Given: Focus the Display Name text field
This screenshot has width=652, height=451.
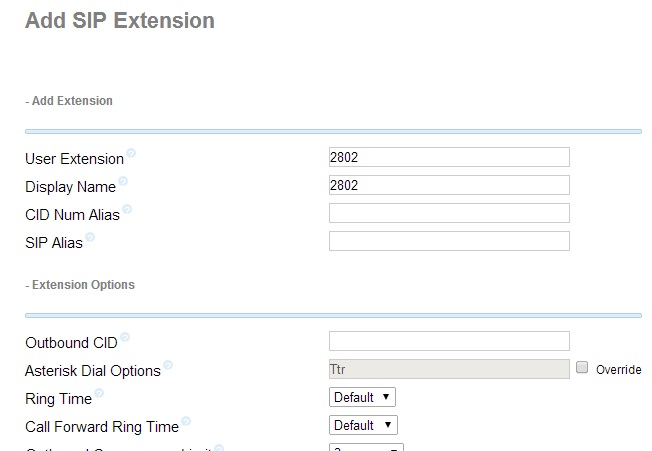Looking at the screenshot, I should [x=449, y=185].
